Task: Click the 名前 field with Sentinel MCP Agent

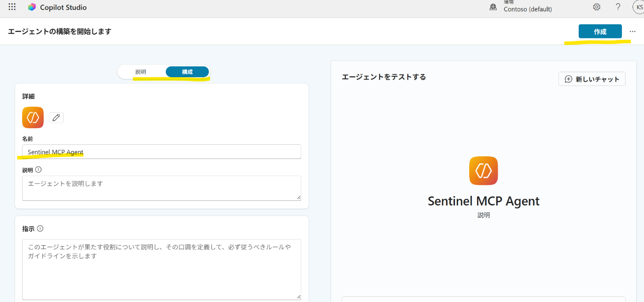Action: pyautogui.click(x=161, y=152)
